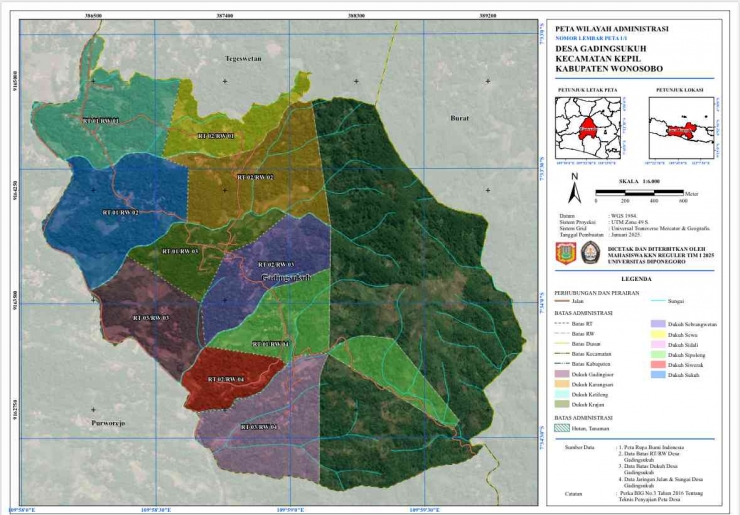Click the Tegeswetan label on the map

(243, 59)
